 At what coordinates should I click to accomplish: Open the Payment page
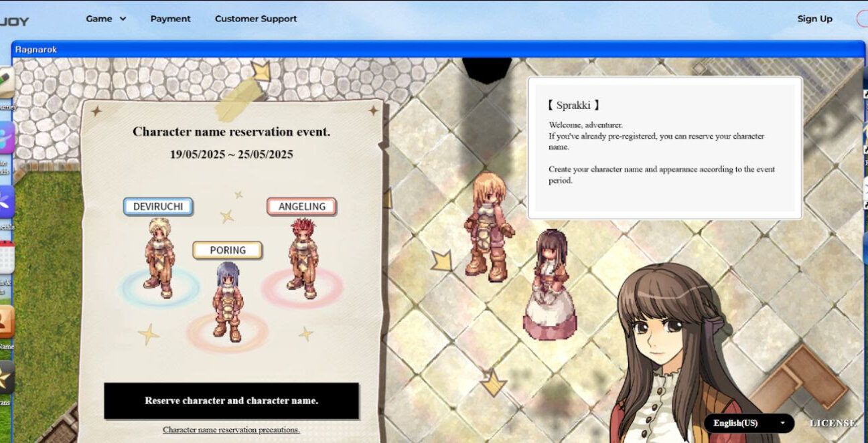[170, 19]
